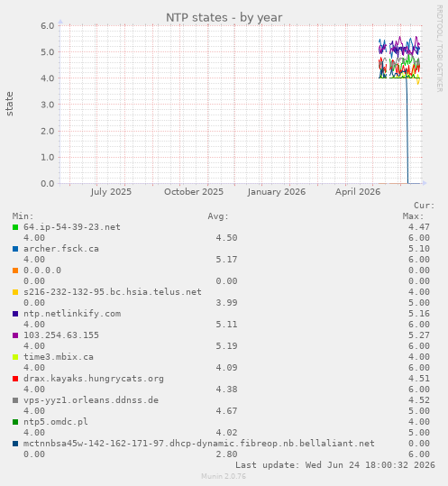
Task: Click the 6.0 y-axis tick label
Action: 48,26
